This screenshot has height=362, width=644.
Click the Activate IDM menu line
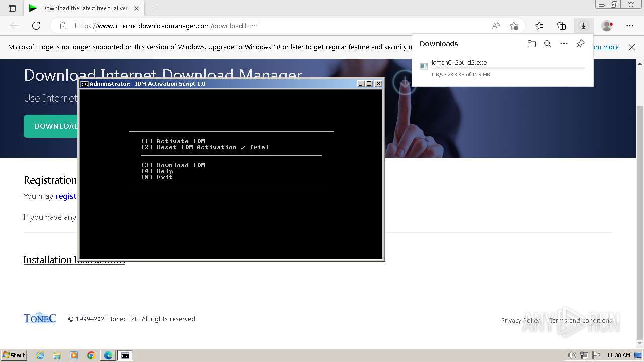pos(173,141)
